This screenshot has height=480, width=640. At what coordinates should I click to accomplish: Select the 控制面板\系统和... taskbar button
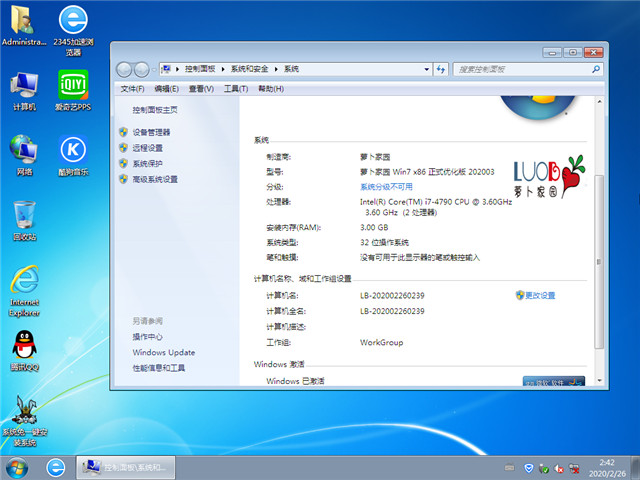(x=126, y=468)
